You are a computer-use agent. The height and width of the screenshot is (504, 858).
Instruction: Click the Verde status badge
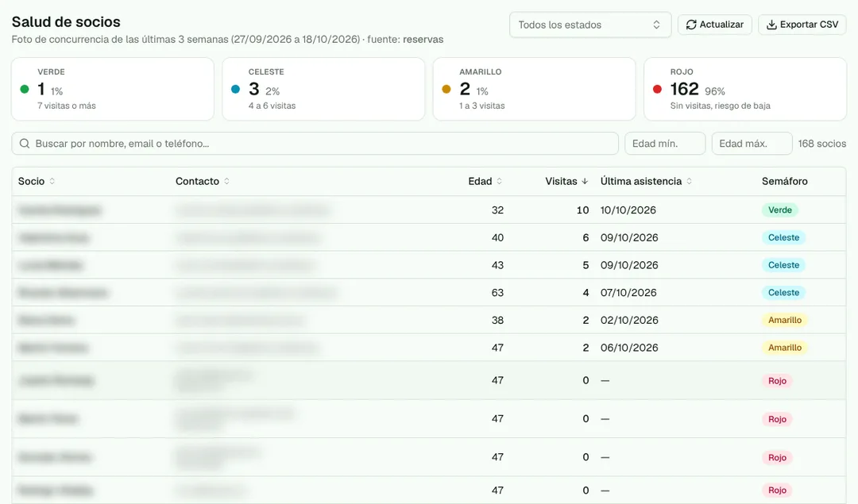780,210
